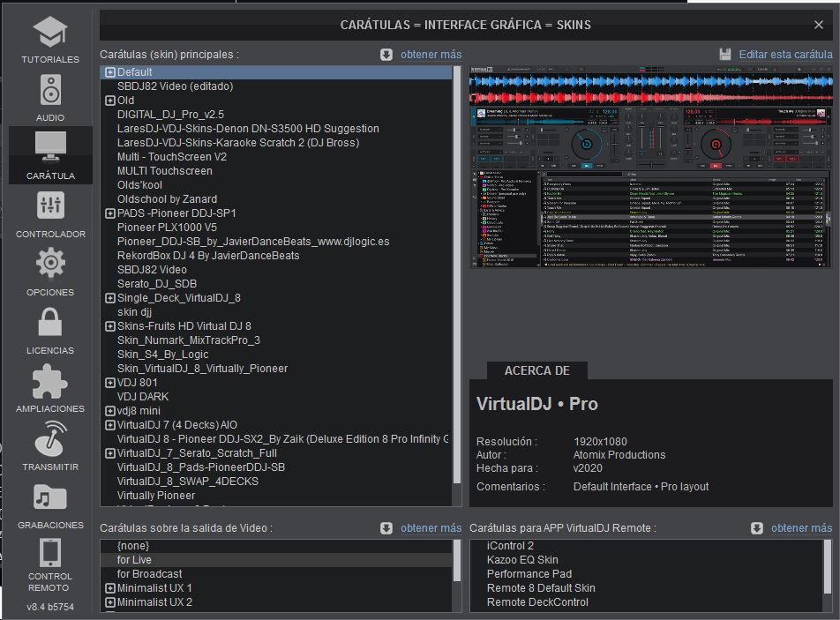Open the Grabaciones music folder icon
The width and height of the screenshot is (840, 620).
click(x=50, y=497)
